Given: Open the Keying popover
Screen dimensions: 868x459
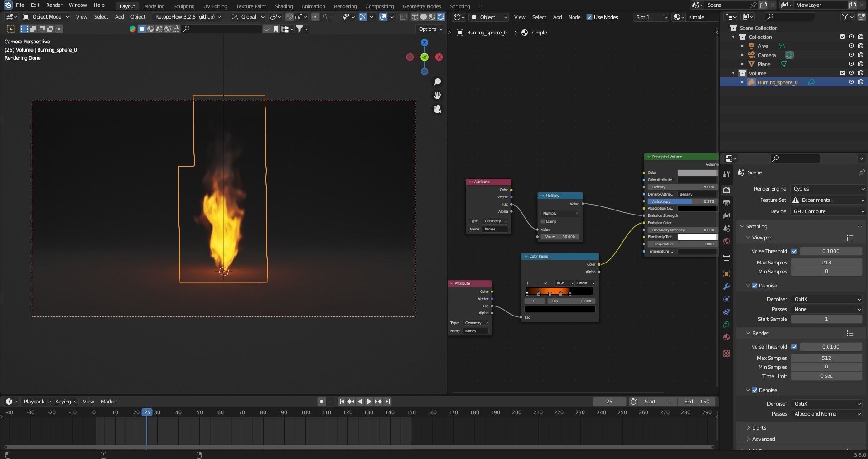Looking at the screenshot, I should (x=66, y=402).
